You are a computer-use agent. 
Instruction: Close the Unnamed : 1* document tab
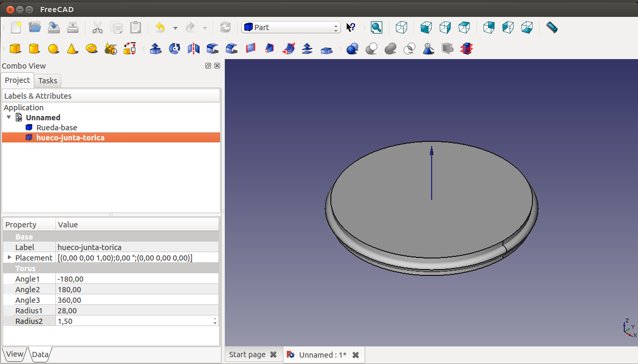[x=356, y=355]
